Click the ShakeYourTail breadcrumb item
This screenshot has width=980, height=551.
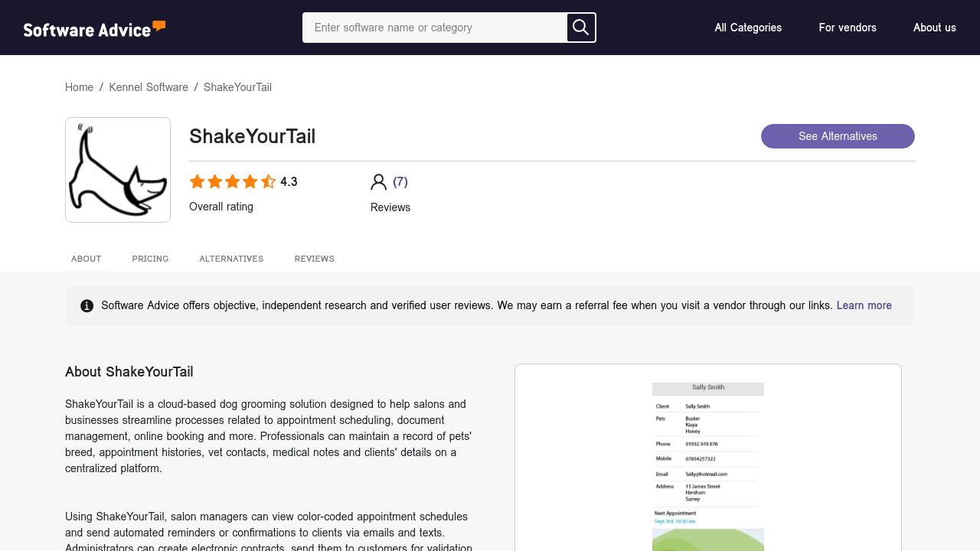[x=237, y=87]
